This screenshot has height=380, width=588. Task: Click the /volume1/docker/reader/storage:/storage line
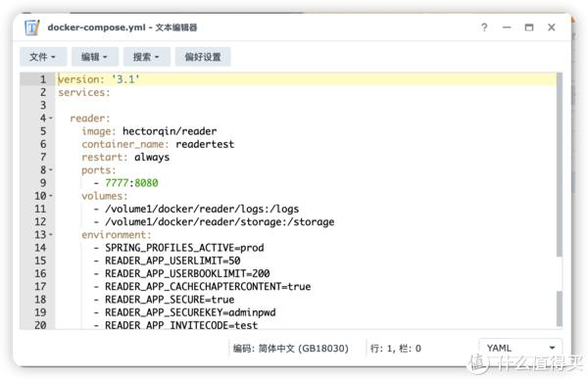point(220,222)
